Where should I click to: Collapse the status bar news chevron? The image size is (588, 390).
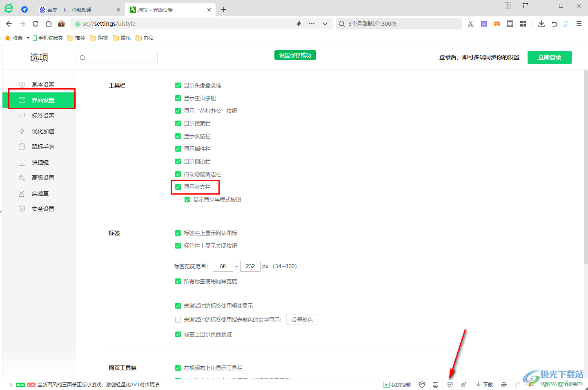11,385
